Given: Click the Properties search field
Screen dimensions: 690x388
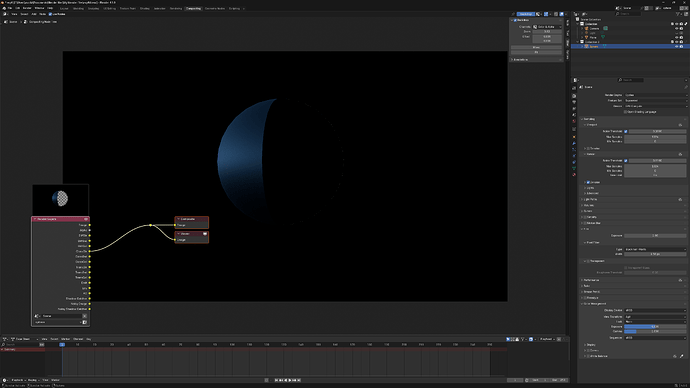Looking at the screenshot, I should (x=631, y=80).
